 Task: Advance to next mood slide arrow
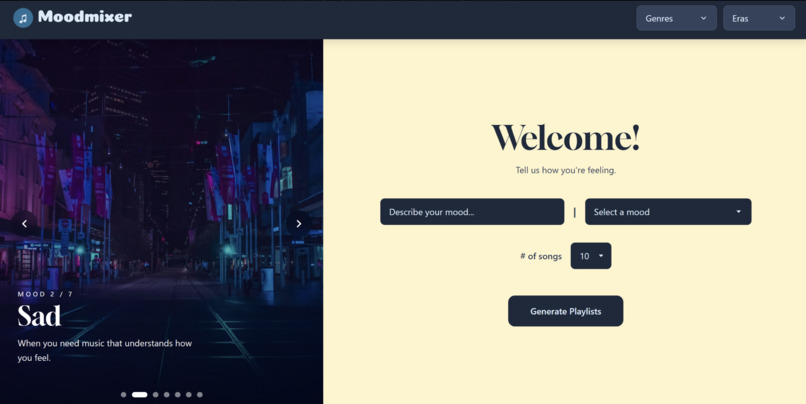tap(299, 224)
